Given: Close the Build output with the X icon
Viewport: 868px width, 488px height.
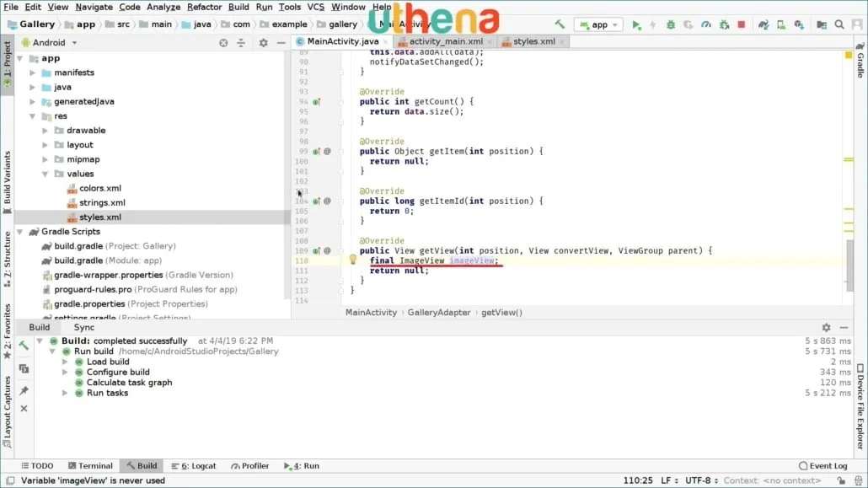Looking at the screenshot, I should point(24,408).
